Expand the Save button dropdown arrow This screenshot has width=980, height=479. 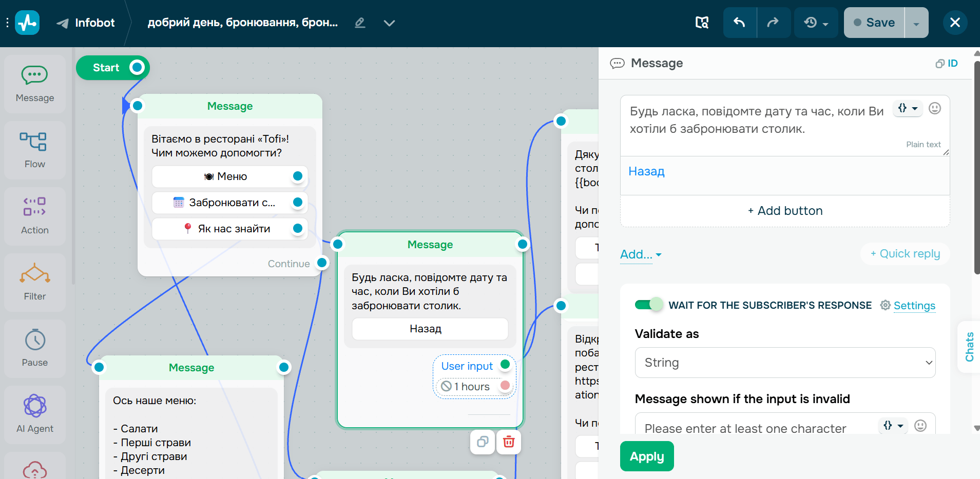click(x=916, y=23)
